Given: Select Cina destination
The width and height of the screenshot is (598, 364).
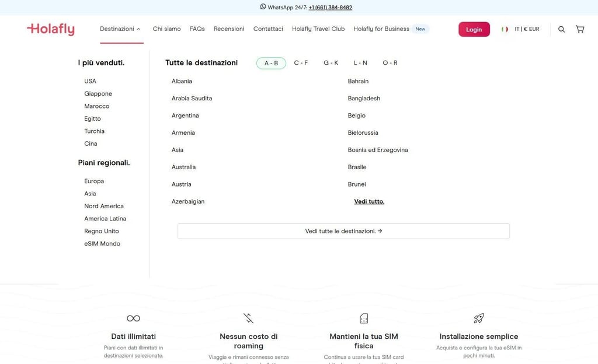Looking at the screenshot, I should 91,143.
